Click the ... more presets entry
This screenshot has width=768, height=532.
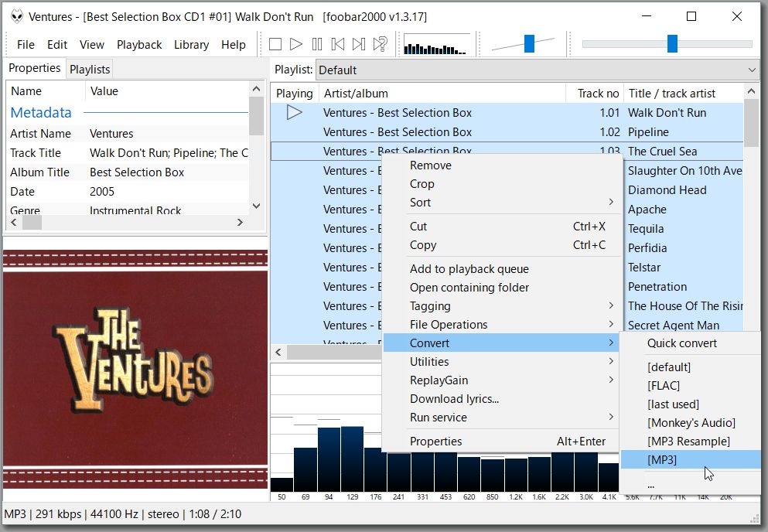tap(691, 484)
